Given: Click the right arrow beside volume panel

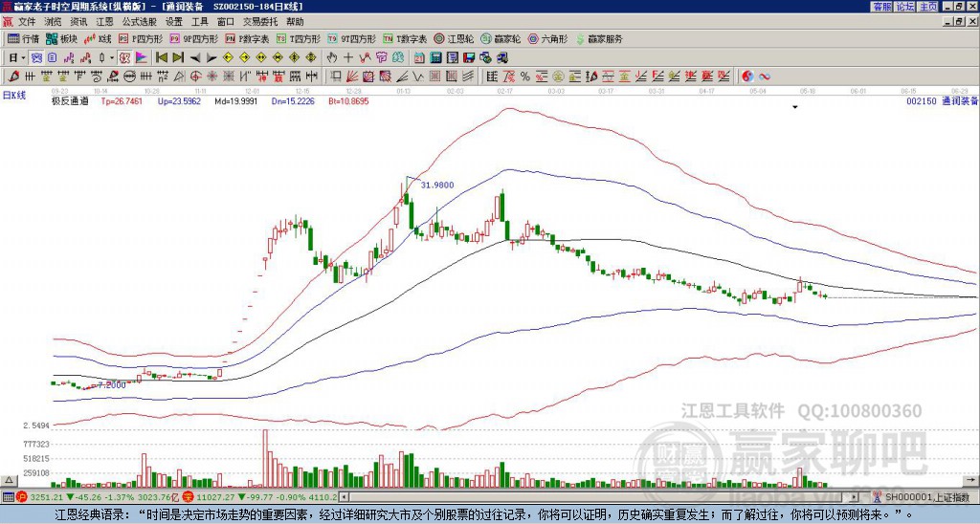Looking at the screenshot, I should pos(972,480).
